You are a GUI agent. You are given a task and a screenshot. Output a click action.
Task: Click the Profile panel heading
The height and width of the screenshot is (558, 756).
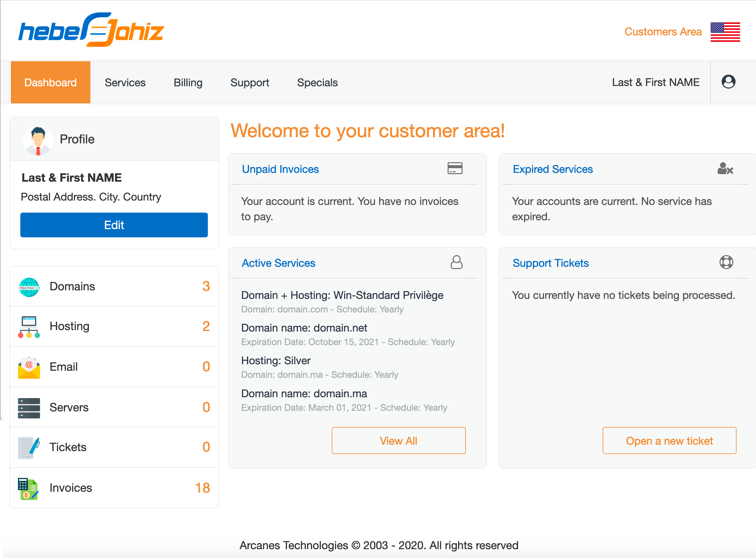click(77, 139)
